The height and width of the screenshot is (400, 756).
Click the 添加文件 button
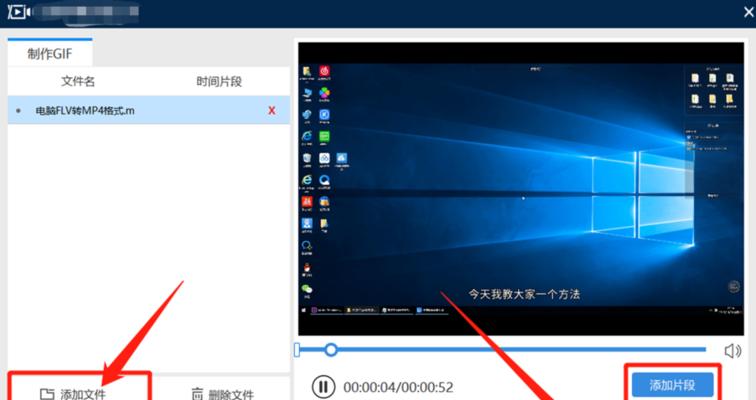pos(73,394)
